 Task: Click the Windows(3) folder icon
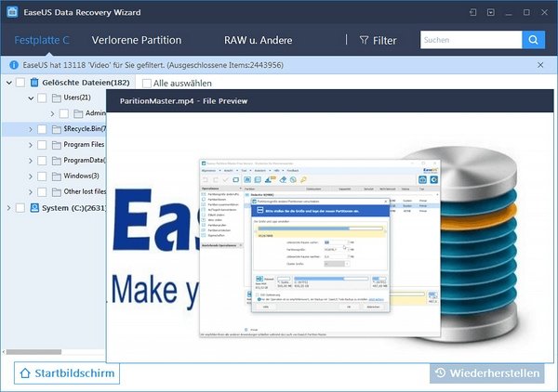(56, 176)
